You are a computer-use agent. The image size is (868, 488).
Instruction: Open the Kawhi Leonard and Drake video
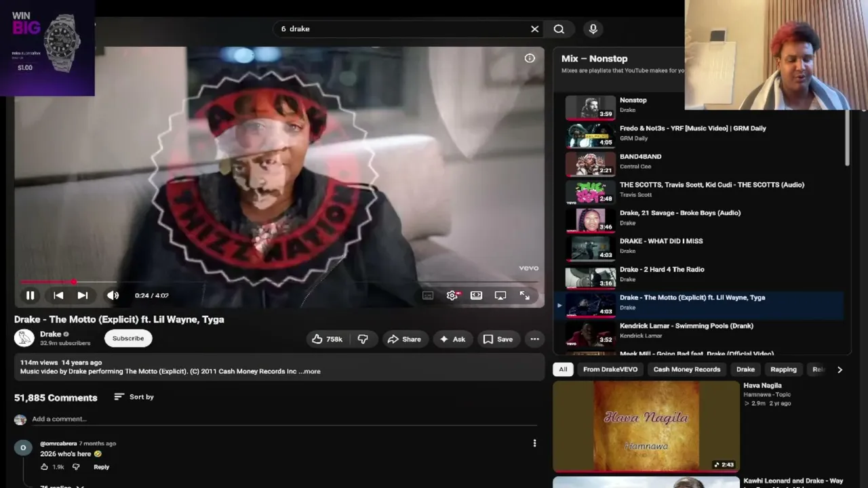tap(793, 482)
